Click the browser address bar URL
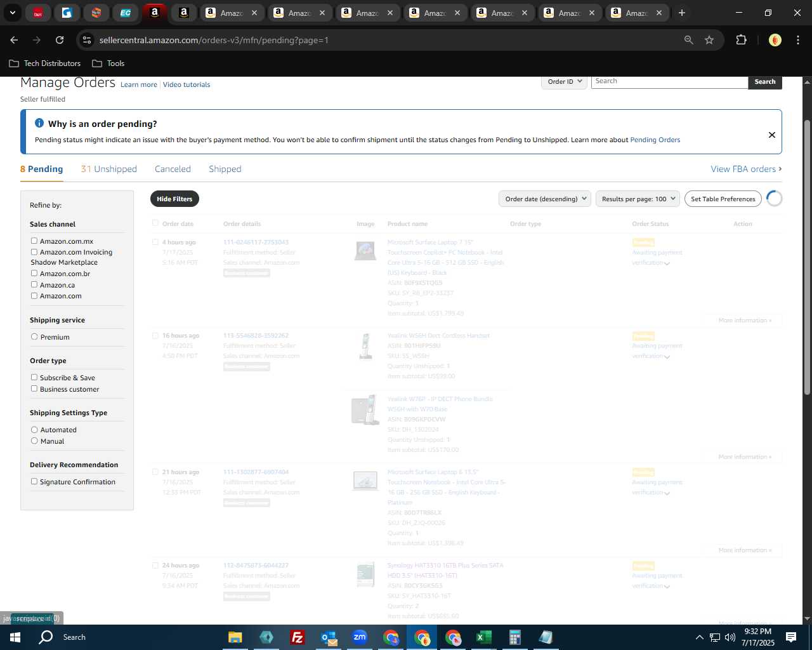 point(214,40)
